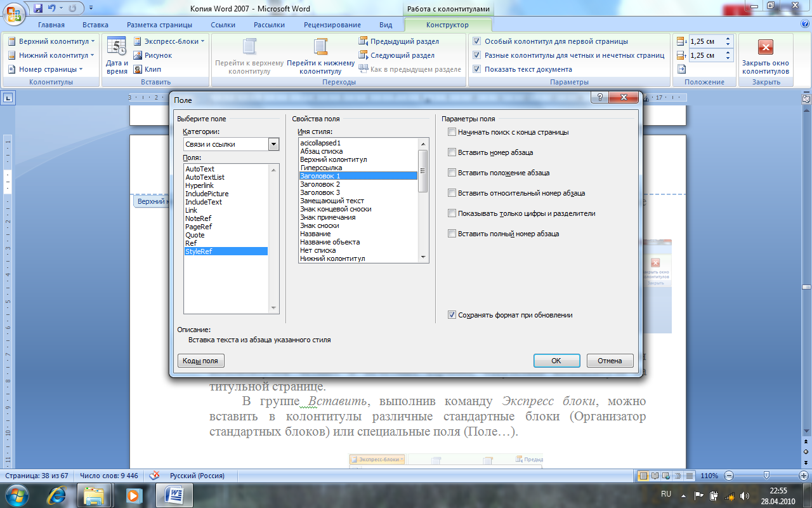Save document via Quick Access icon
The image size is (812, 508).
coord(38,9)
